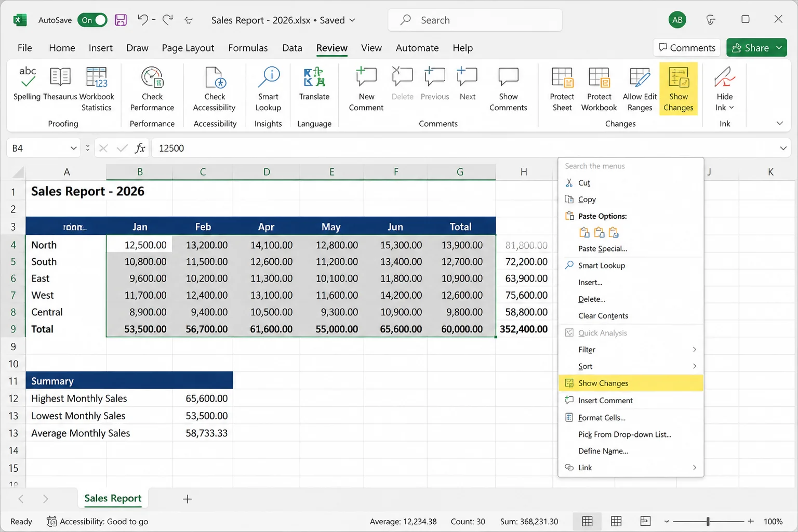The width and height of the screenshot is (798, 532).
Task: Choose Clear Contents in context menu
Action: click(x=631, y=316)
